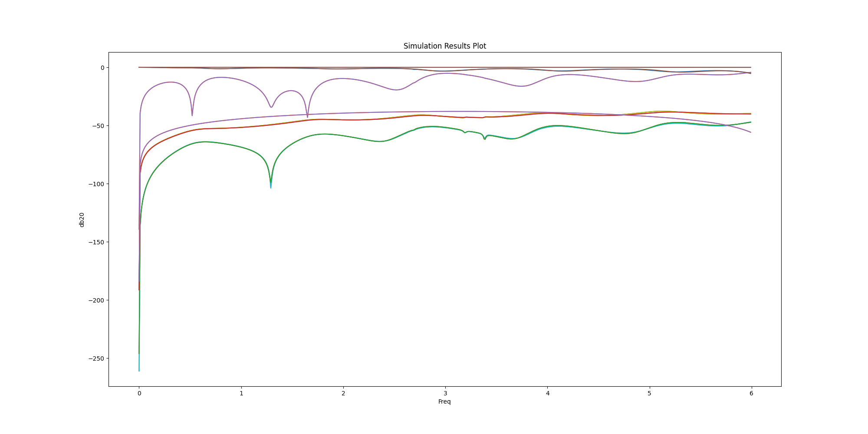
Task: Click the y-axis tick label '−250'
Action: [x=96, y=358]
